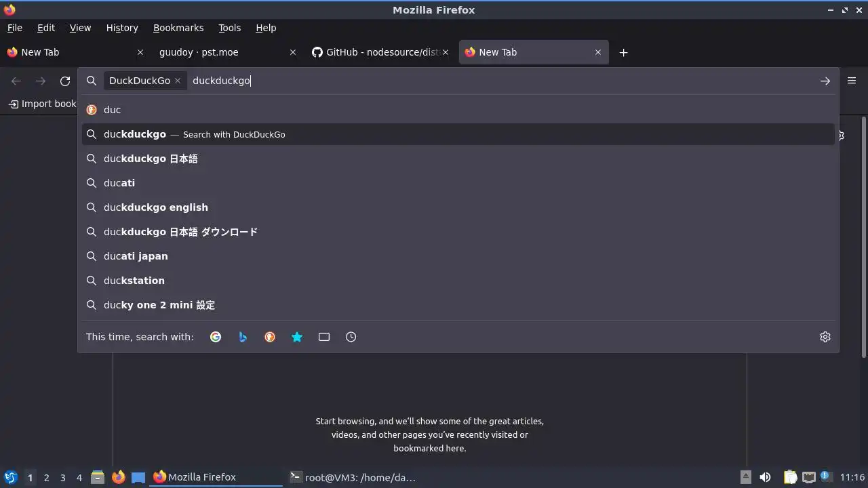Open search settings gear icon
Viewport: 868px width, 488px height.
(x=825, y=337)
